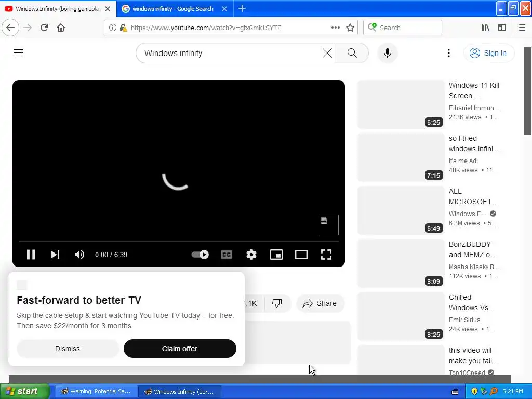Screen dimensions: 532x399
Task: Toggle the autoplay switch in the player
Action: pos(200,255)
